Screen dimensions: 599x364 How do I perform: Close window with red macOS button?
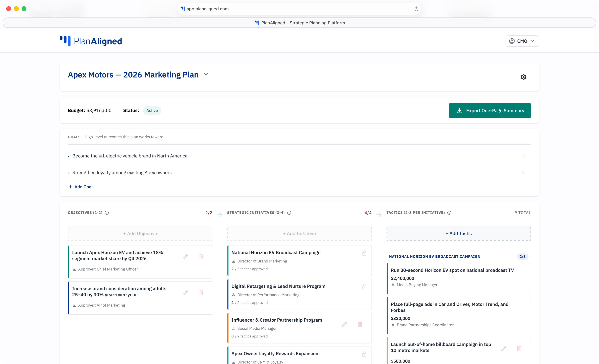pos(9,9)
